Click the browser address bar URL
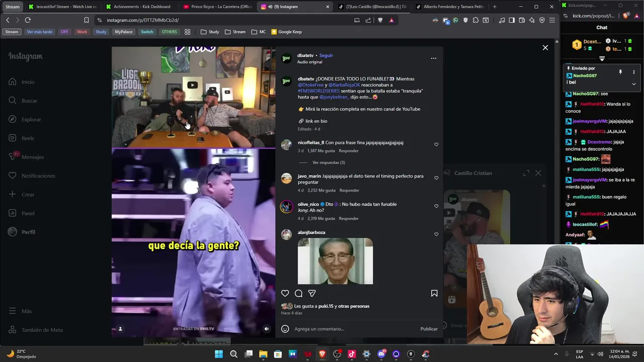 [x=142, y=20]
